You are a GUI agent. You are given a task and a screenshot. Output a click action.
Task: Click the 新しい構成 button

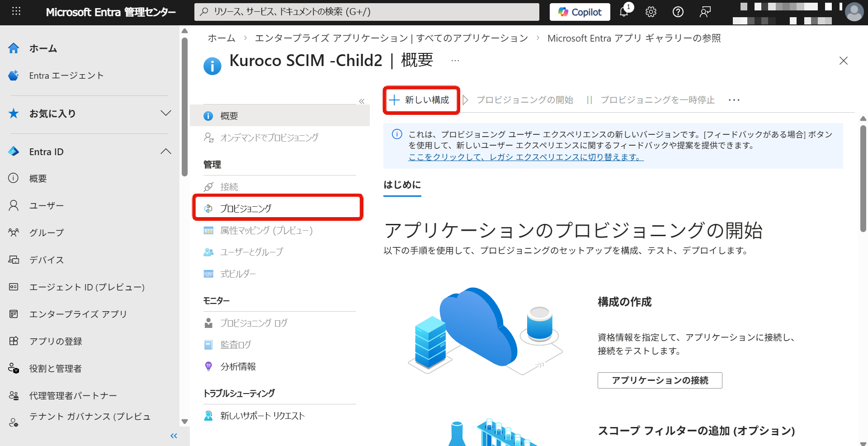coord(420,100)
